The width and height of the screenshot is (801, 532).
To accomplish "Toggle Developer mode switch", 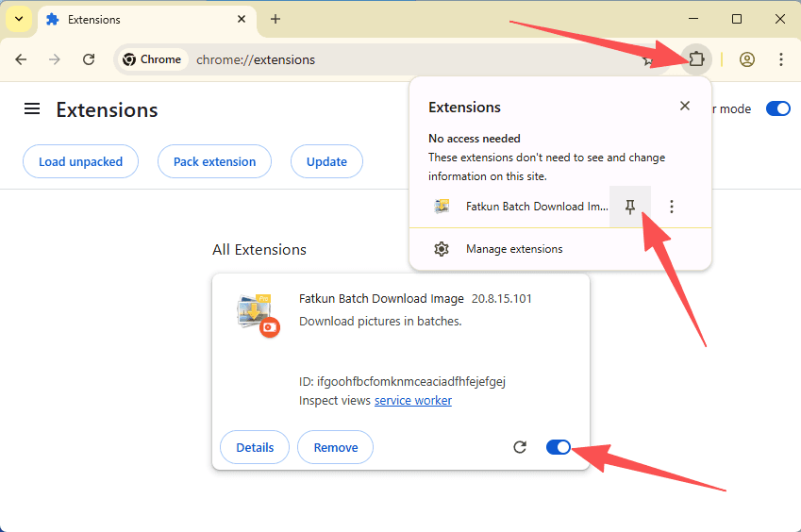I will pos(777,108).
